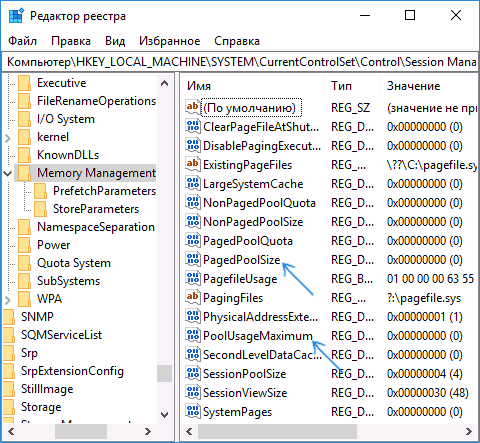Select the FileRenameOperations key
The image size is (480, 443).
click(96, 101)
